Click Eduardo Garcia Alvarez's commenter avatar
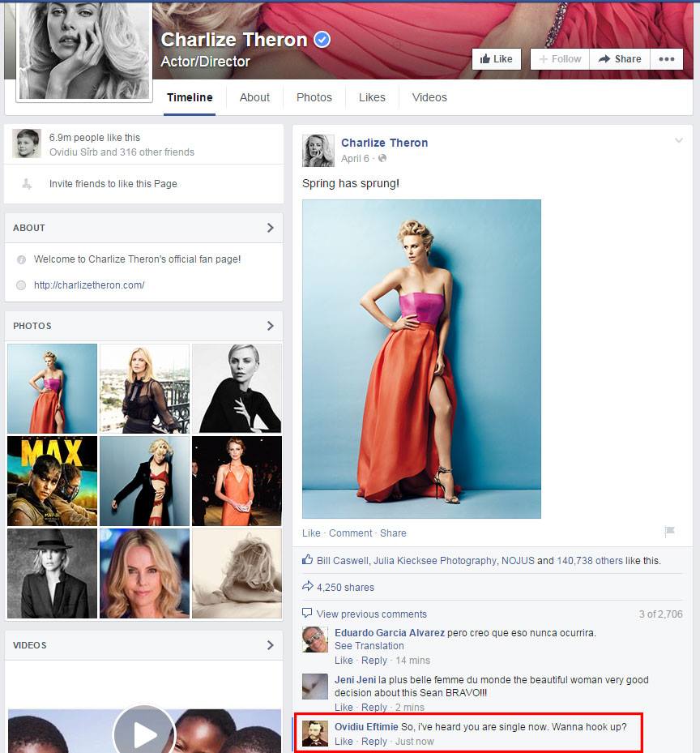 pyautogui.click(x=315, y=640)
